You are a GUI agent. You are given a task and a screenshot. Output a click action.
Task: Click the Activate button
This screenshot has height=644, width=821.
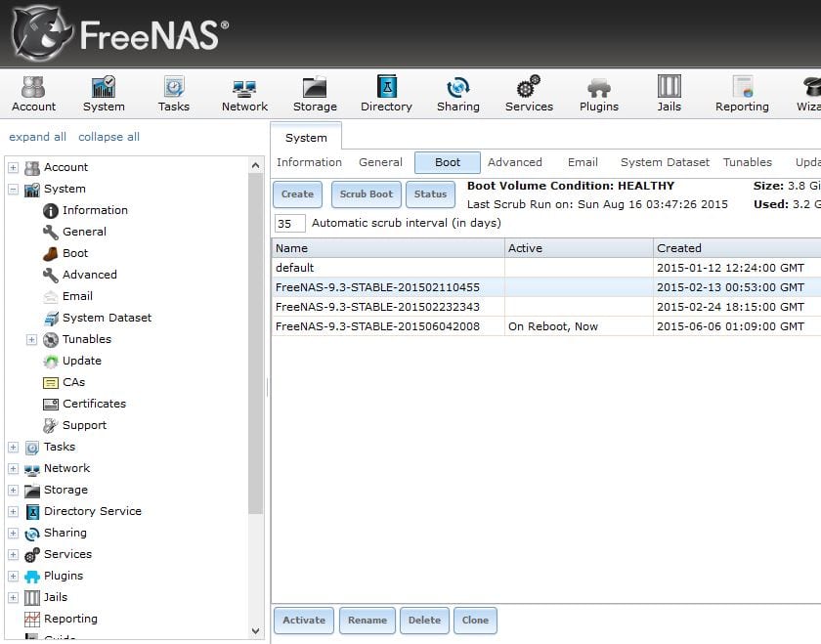pyautogui.click(x=304, y=621)
